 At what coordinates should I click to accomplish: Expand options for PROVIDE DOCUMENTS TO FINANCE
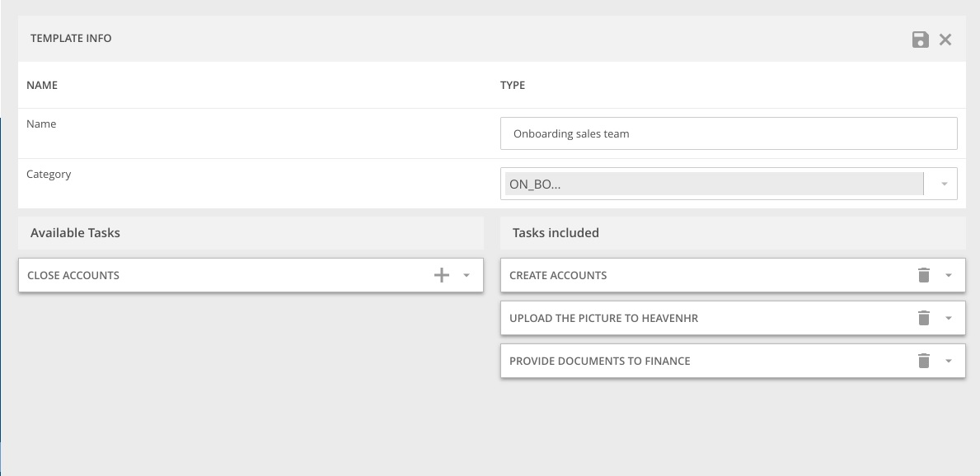click(x=948, y=360)
